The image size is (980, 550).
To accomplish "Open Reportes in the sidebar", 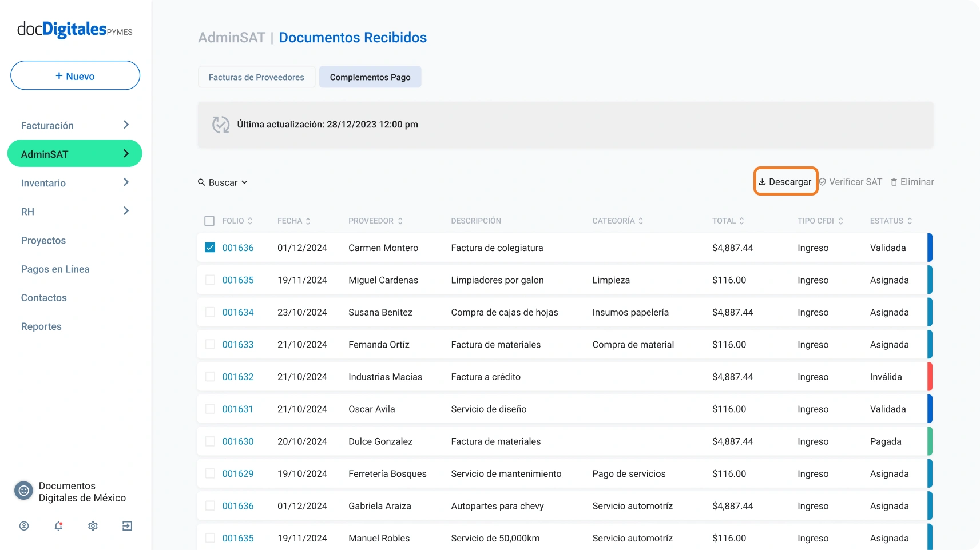I will (x=41, y=326).
